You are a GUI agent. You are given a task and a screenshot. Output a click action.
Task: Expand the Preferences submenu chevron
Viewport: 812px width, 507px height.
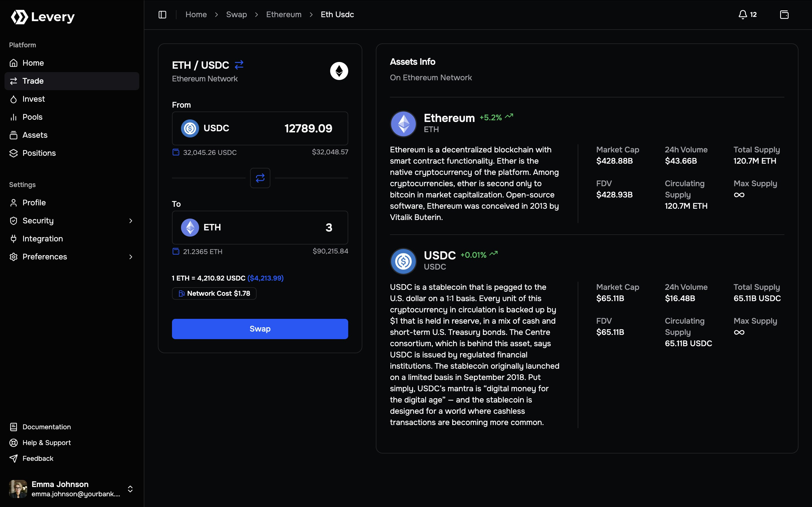coord(131,257)
